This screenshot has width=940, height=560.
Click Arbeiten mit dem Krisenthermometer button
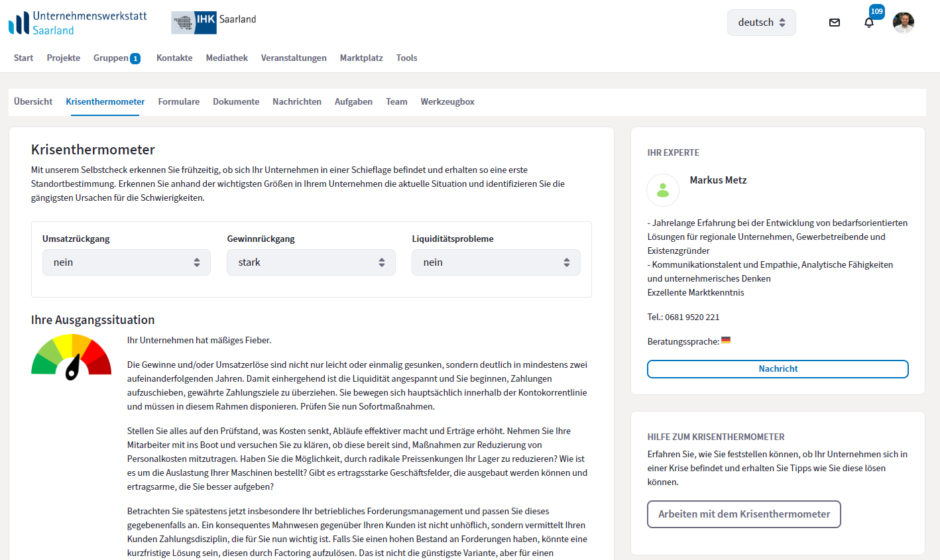744,514
